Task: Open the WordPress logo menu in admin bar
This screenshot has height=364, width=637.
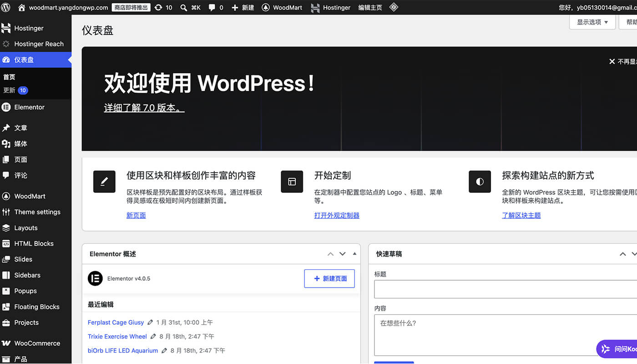Action: 6,7
